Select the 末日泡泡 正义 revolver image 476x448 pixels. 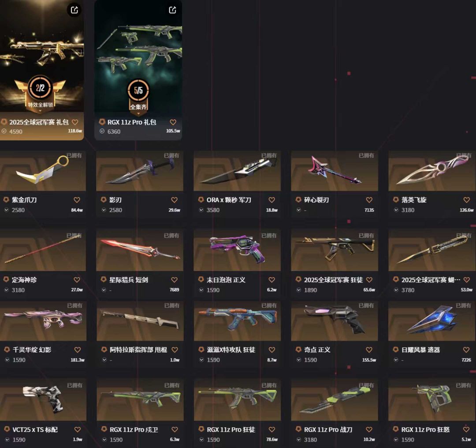click(237, 250)
